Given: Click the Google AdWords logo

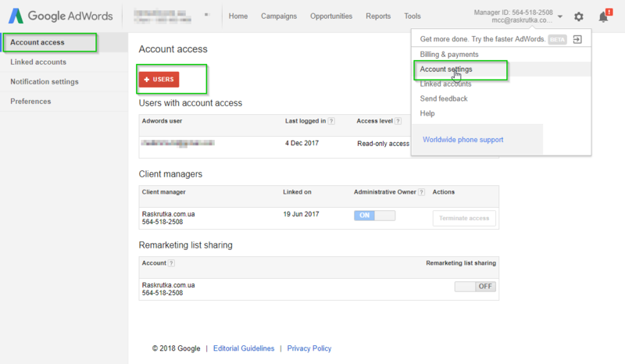Looking at the screenshot, I should [x=61, y=16].
